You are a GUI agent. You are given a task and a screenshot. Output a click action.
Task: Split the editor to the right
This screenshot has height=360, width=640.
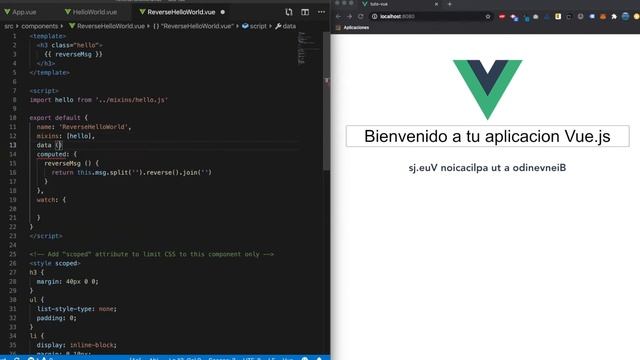(x=305, y=12)
